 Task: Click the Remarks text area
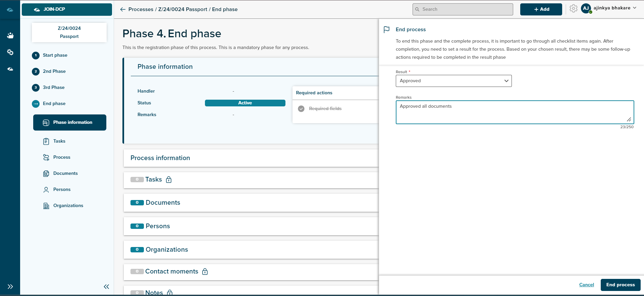coord(515,112)
